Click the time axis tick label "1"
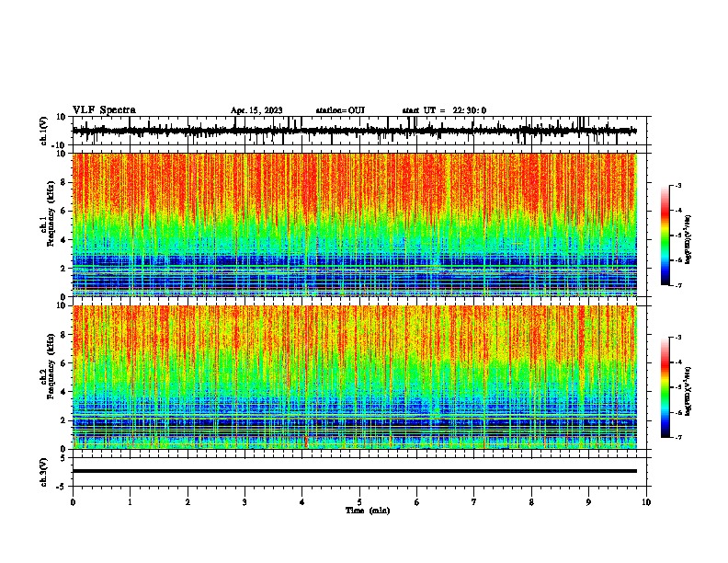728x563 pixels. coord(130,502)
